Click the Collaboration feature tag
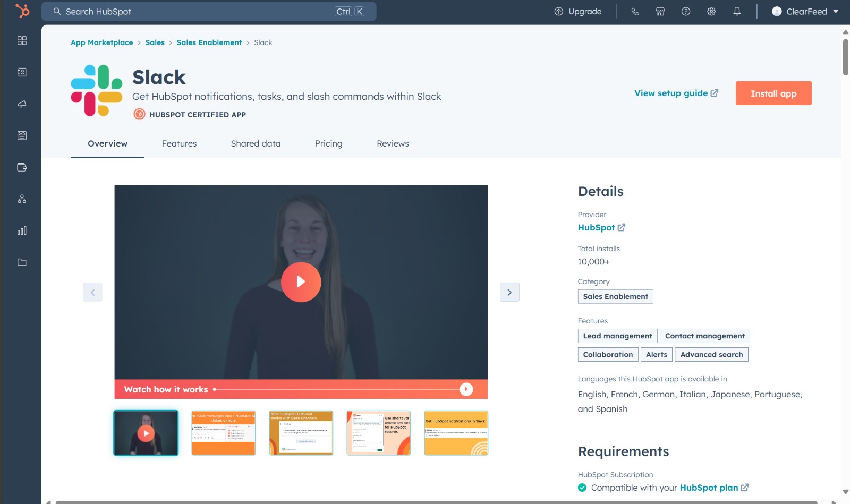The height and width of the screenshot is (504, 850). (x=608, y=354)
